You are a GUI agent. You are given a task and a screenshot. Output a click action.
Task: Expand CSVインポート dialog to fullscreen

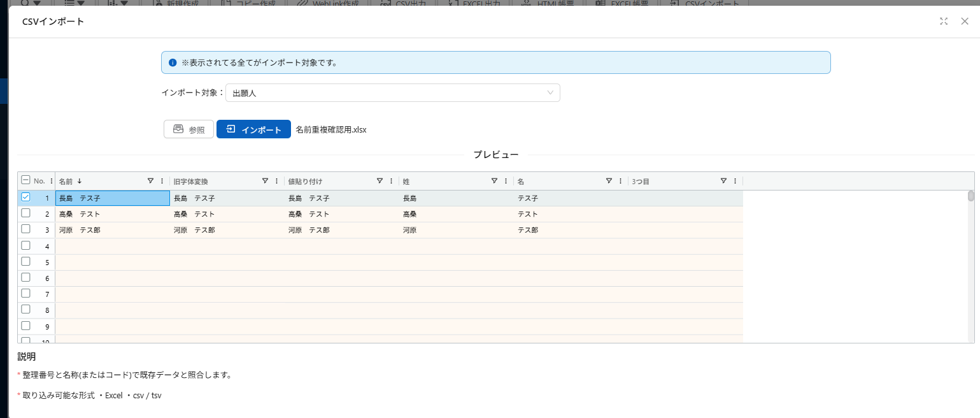click(944, 21)
